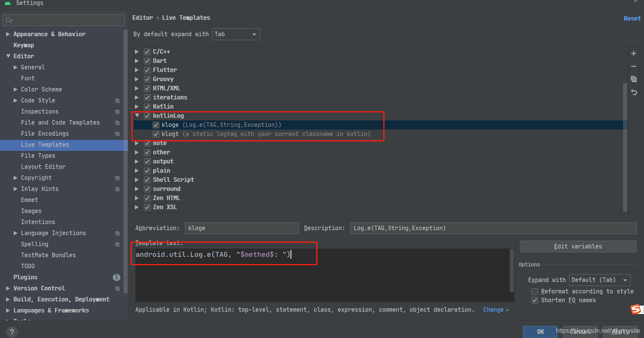Click Change applicable contexts link
The image size is (644, 338).
(x=496, y=310)
